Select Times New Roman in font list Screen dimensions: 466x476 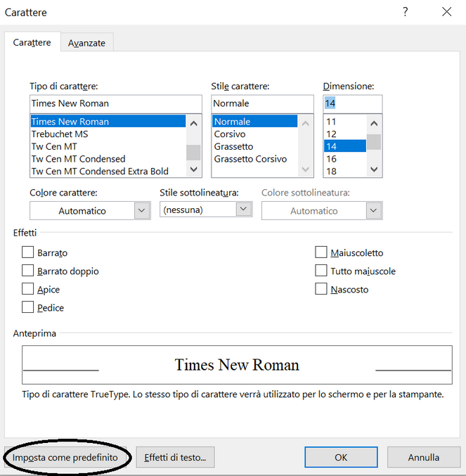point(108,122)
